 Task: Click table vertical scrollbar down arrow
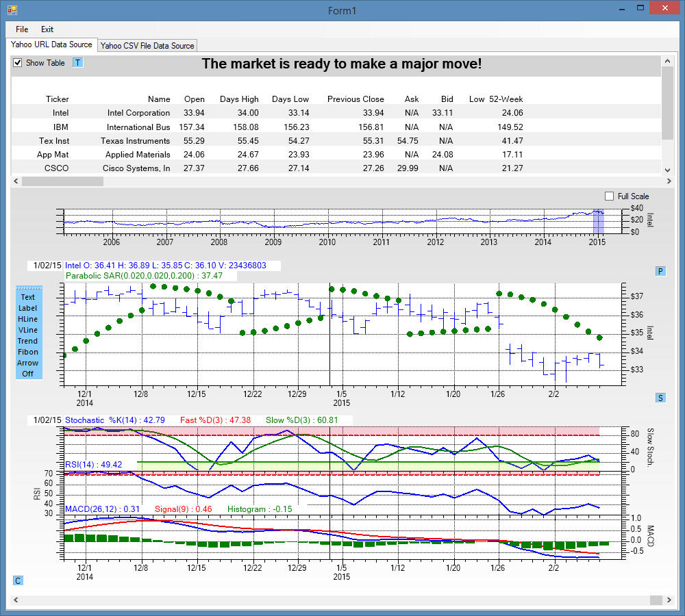point(667,170)
